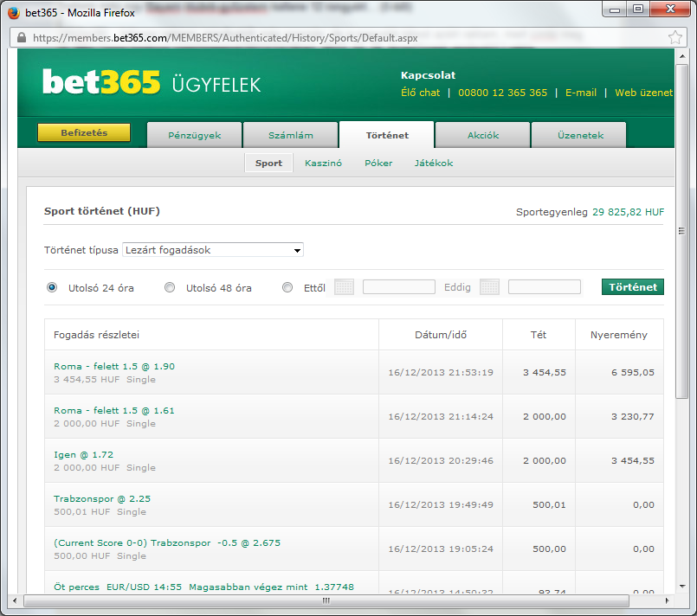Click the green Történet search button
Image resolution: width=697 pixels, height=616 pixels.
633,287
